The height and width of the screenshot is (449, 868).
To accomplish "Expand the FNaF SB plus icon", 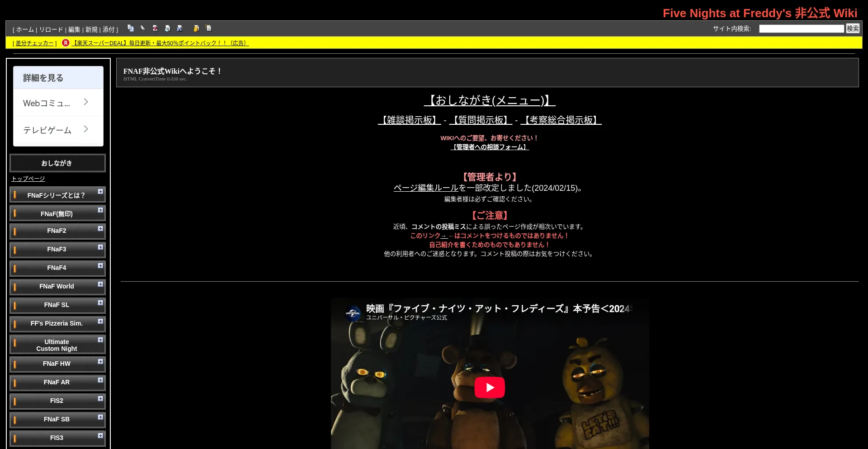I will 100,417.
